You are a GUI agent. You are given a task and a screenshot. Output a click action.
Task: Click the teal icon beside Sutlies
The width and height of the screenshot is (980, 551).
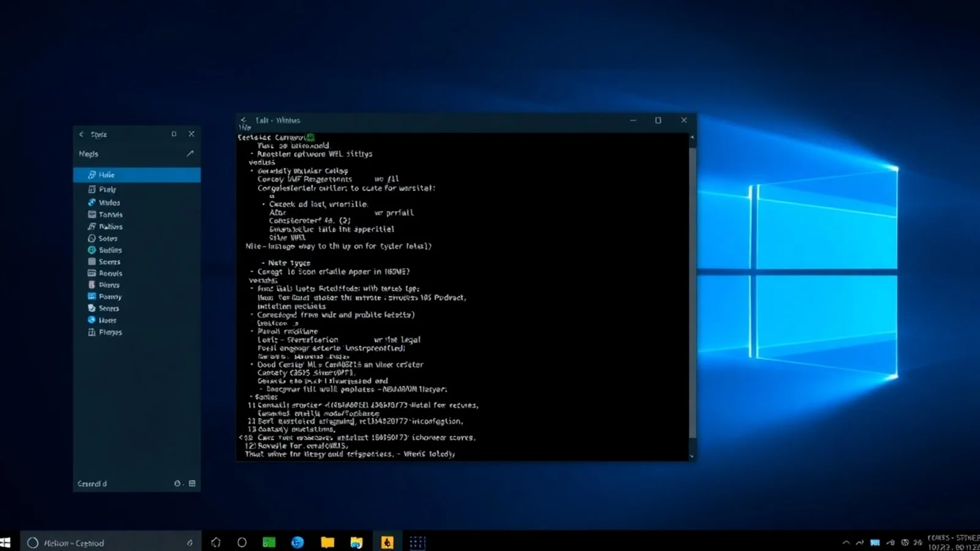click(92, 250)
